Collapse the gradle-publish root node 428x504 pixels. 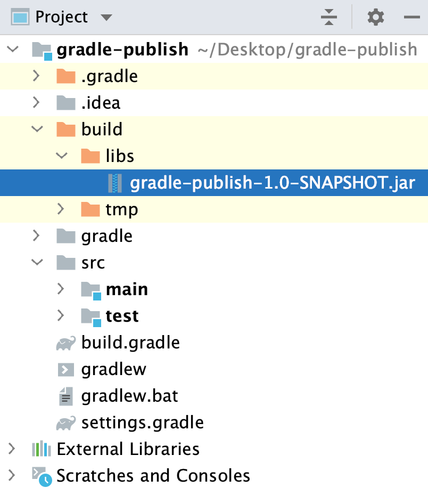pyautogui.click(x=13, y=49)
